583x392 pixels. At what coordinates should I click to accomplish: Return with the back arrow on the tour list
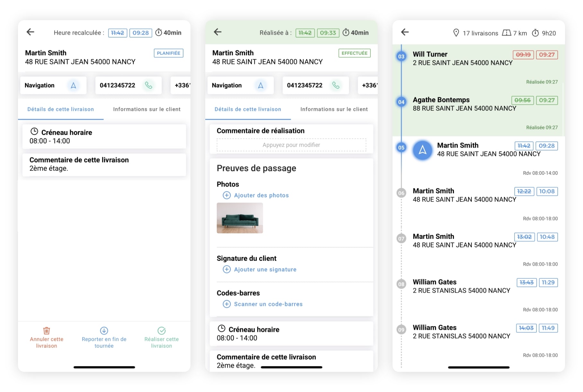click(x=404, y=32)
